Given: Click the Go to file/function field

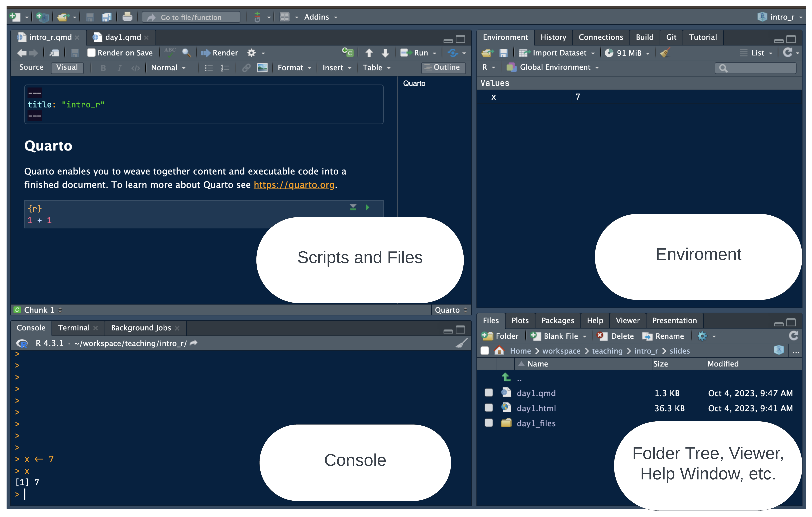Looking at the screenshot, I should tap(191, 17).
